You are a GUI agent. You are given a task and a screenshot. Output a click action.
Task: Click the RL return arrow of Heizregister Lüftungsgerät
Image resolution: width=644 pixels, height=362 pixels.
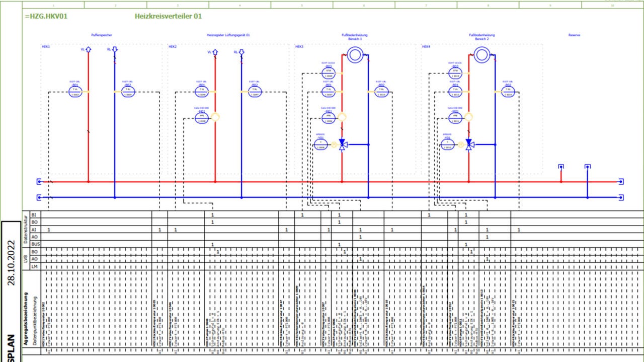point(241,51)
